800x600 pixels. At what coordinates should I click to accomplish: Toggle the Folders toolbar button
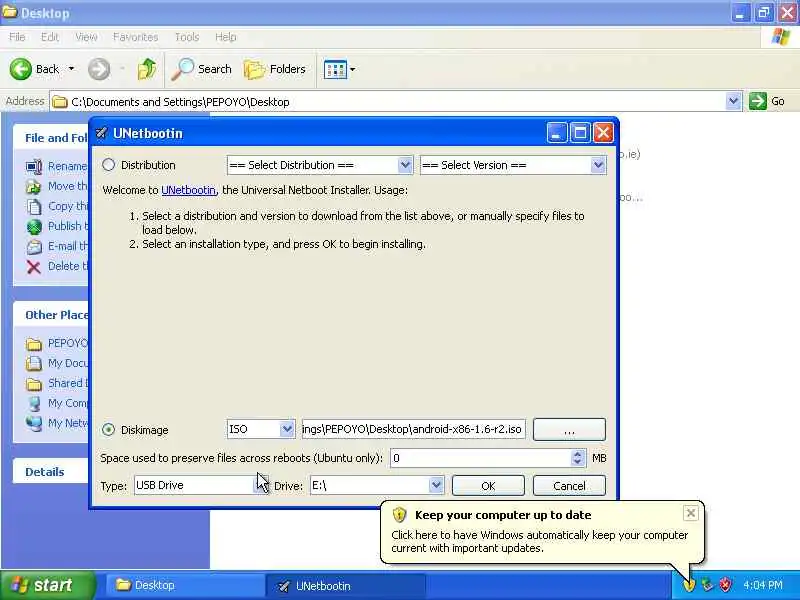pyautogui.click(x=274, y=69)
